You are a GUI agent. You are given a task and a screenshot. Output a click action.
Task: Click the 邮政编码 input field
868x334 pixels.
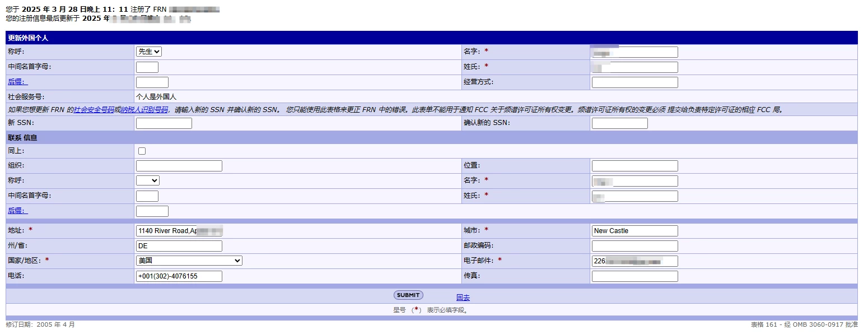634,245
